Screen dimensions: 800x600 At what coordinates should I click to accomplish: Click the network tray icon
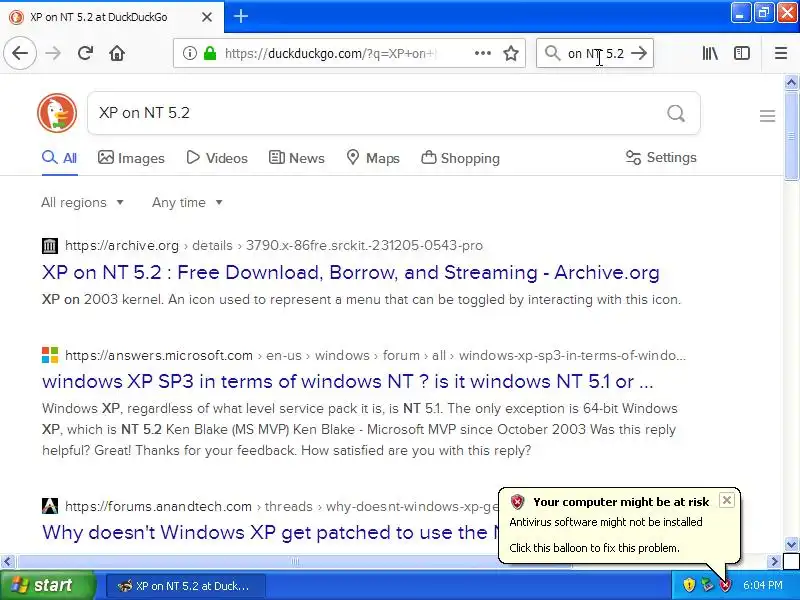click(x=707, y=584)
